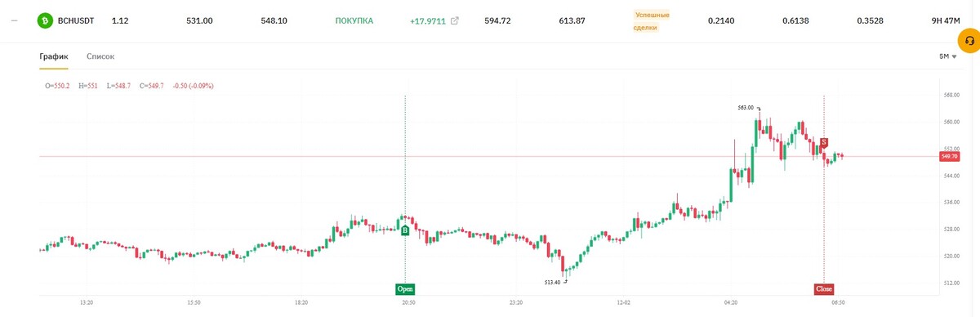This screenshot has height=317, width=980.
Task: Click the ПОКУПКА direction label
Action: 354,21
